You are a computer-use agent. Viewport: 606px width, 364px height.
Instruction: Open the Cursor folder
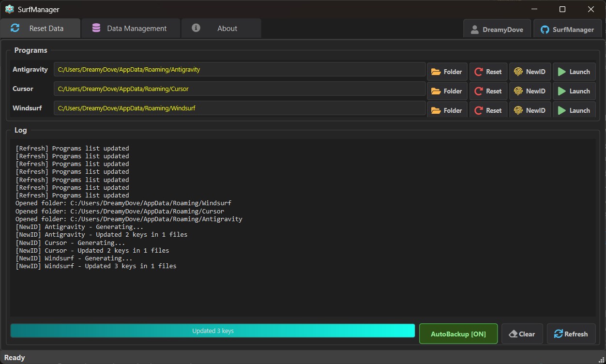coord(447,91)
